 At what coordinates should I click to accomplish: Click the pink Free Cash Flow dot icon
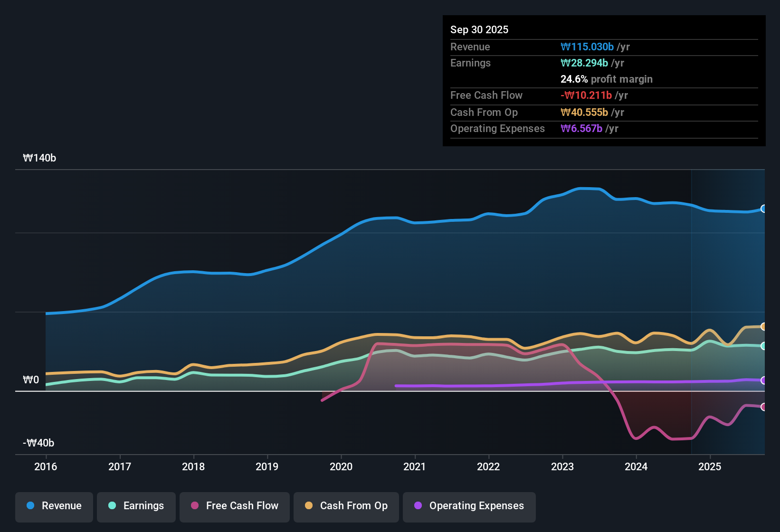(x=194, y=506)
